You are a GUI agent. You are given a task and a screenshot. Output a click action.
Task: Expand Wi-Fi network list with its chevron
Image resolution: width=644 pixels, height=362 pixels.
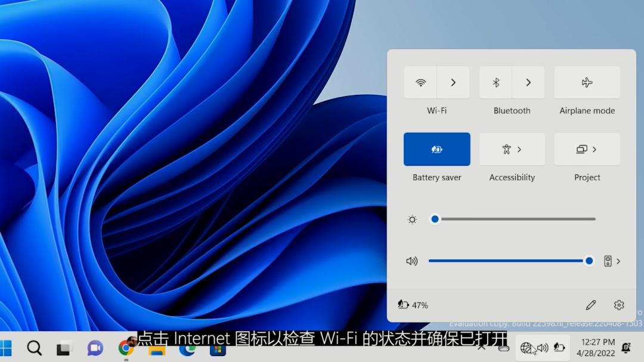(x=453, y=82)
